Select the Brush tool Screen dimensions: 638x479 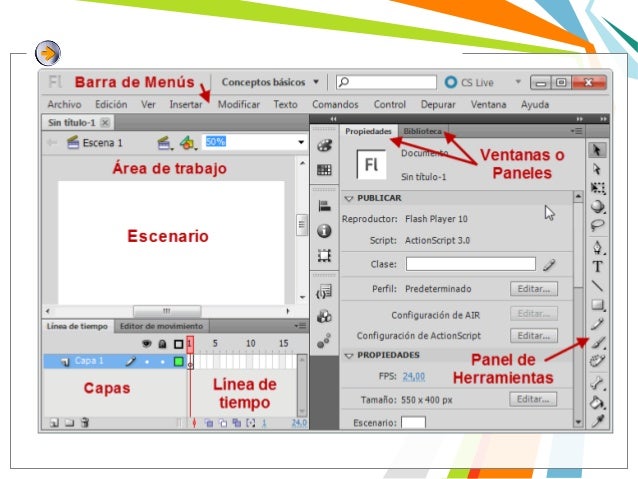(597, 343)
